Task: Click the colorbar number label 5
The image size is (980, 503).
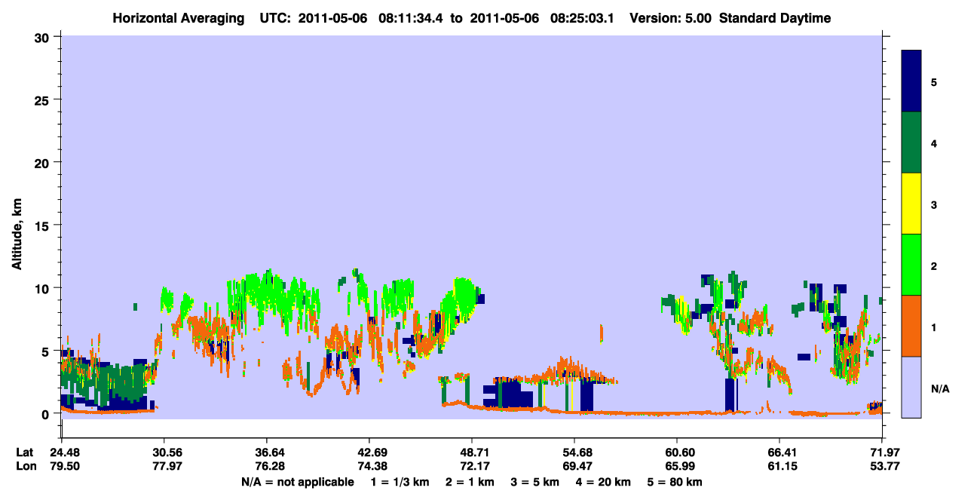Action: (934, 81)
